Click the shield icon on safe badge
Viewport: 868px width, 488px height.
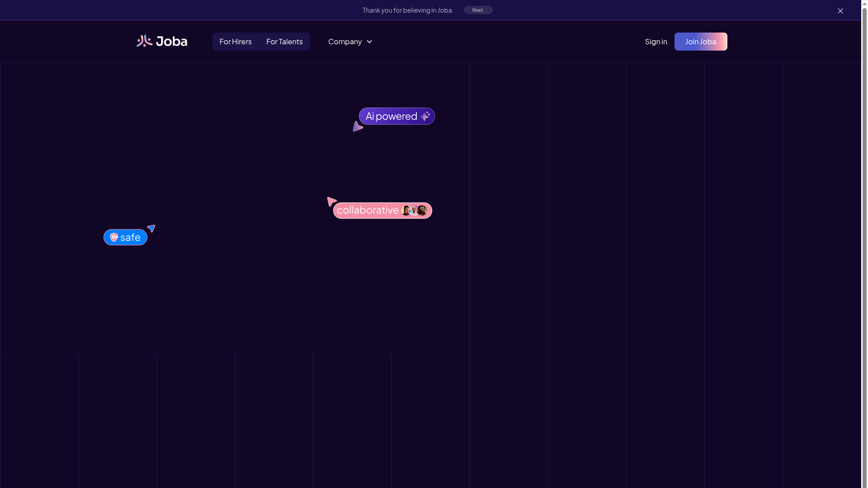[114, 237]
